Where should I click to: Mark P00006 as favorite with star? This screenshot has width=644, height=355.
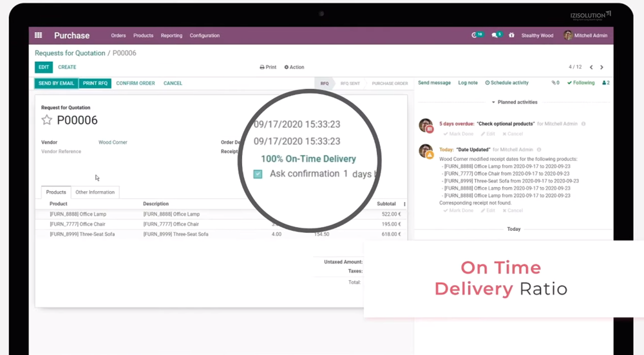point(47,120)
